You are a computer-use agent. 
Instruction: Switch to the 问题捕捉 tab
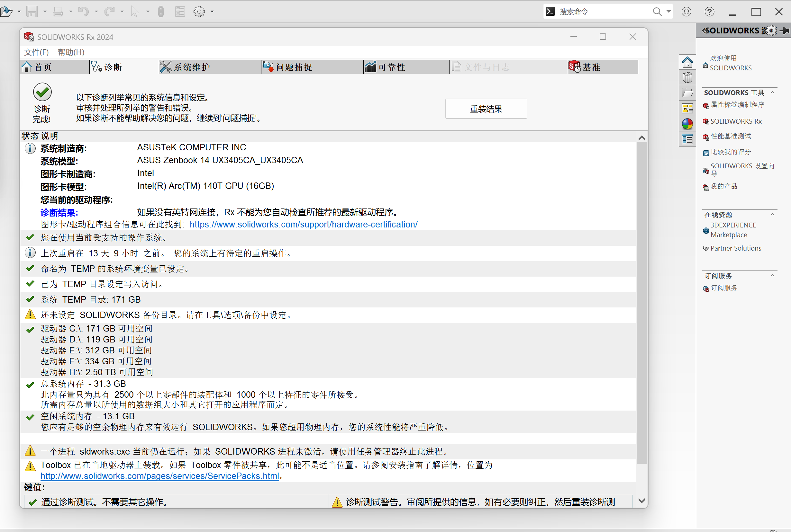[312, 67]
